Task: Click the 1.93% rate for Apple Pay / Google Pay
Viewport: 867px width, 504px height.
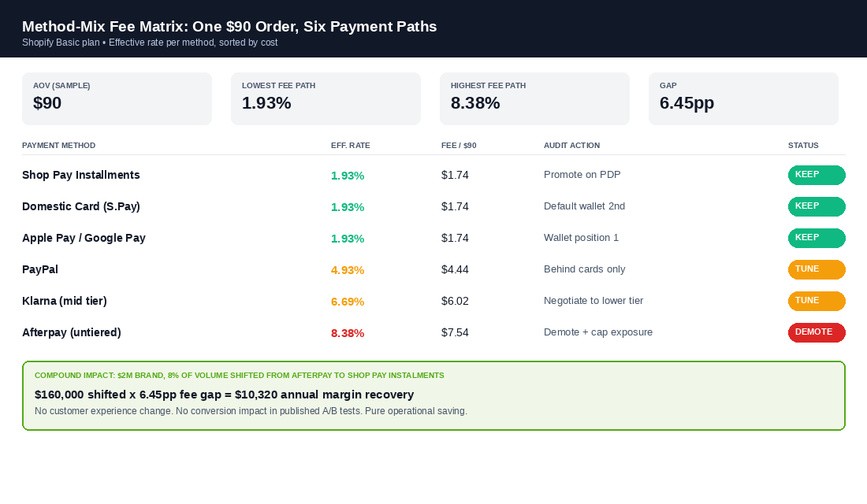Action: click(x=348, y=239)
